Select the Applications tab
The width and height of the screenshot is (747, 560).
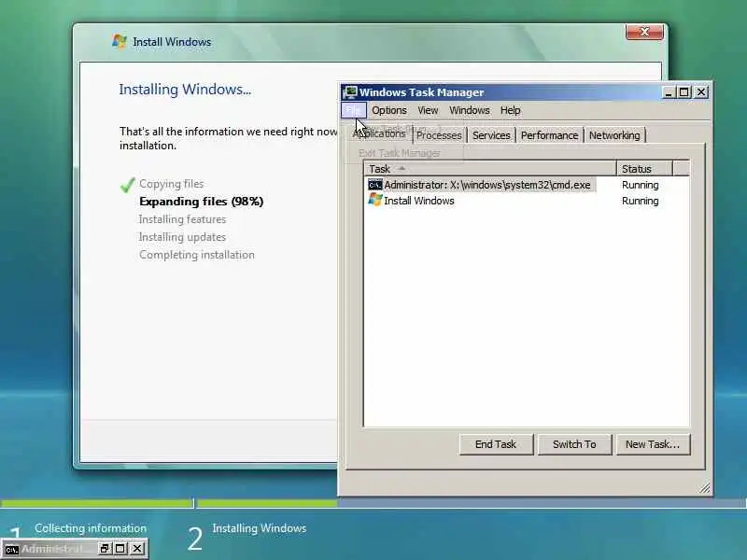point(379,133)
